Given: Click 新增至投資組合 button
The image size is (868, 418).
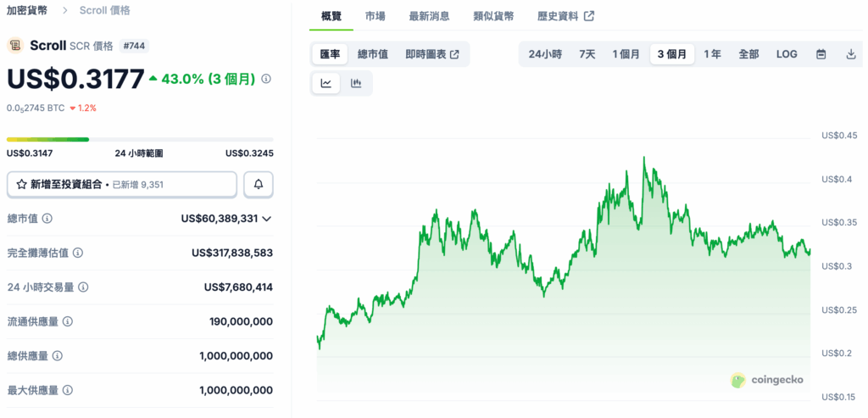Looking at the screenshot, I should [122, 185].
